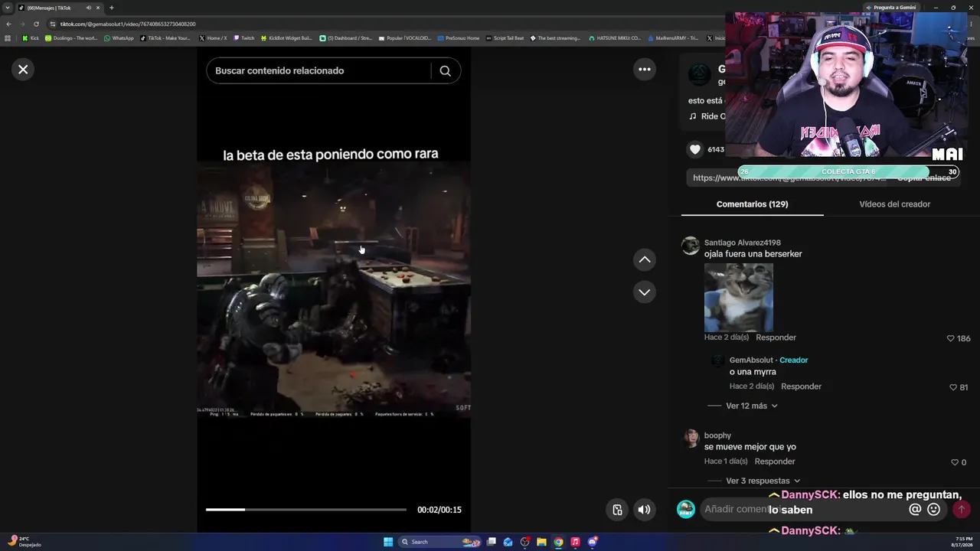This screenshot has width=980, height=551.
Task: Open Chrome from the taskbar
Action: pos(558,542)
